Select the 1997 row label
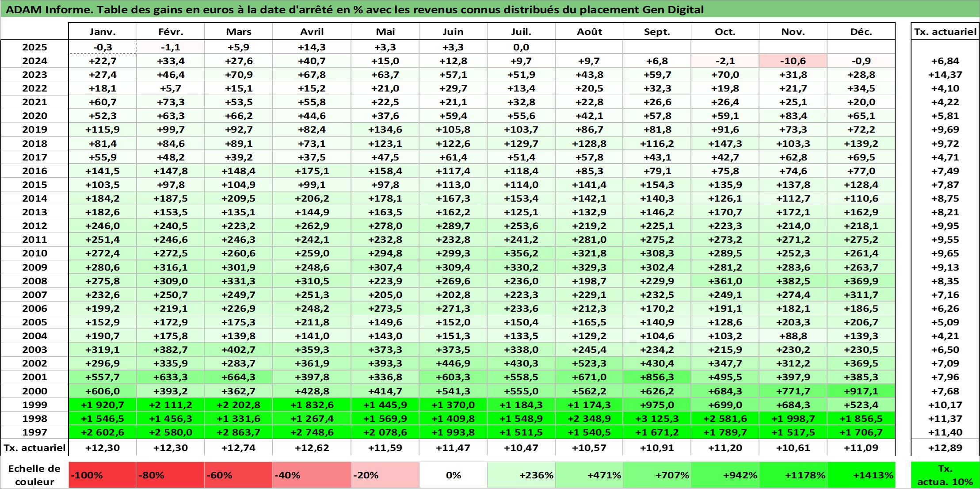The height and width of the screenshot is (489, 980). click(x=34, y=432)
